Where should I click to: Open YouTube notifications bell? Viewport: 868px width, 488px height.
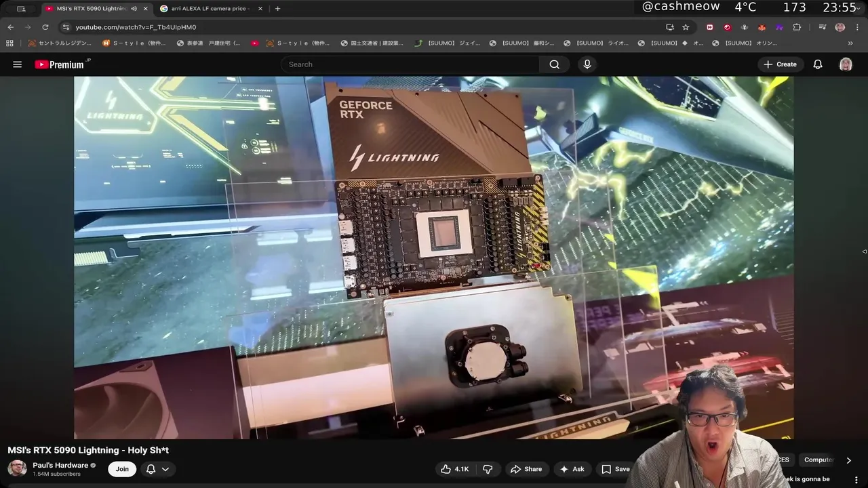point(818,64)
